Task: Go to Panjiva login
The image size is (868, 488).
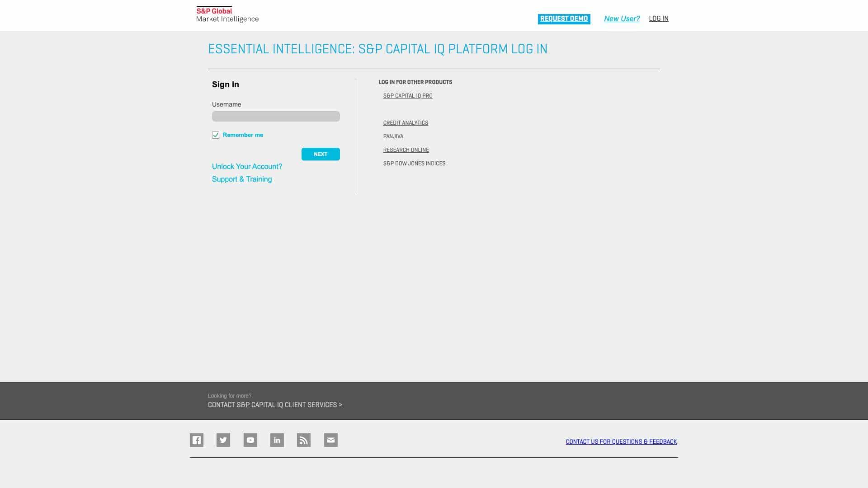Action: pyautogui.click(x=393, y=136)
